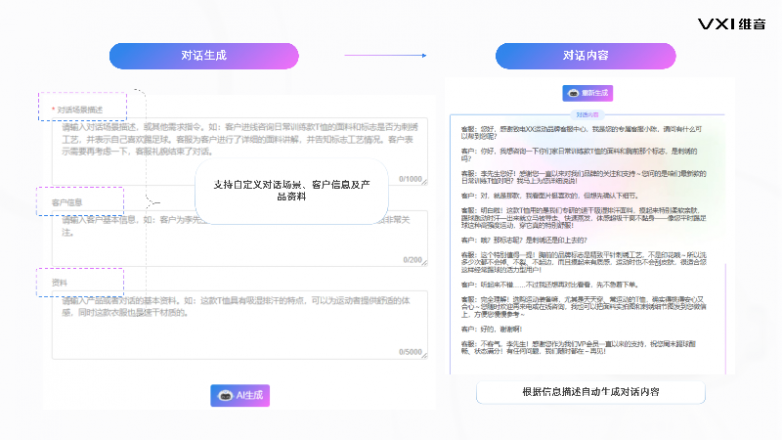
Task: Click resize handle of 资料 text area
Action: [x=424, y=355]
